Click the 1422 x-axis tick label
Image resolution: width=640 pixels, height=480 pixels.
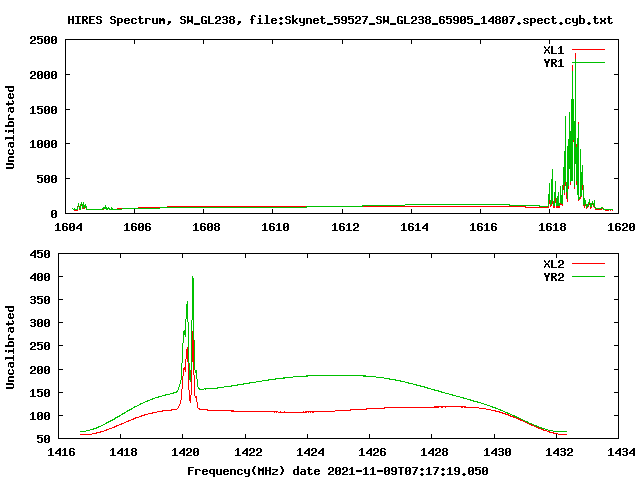click(248, 452)
